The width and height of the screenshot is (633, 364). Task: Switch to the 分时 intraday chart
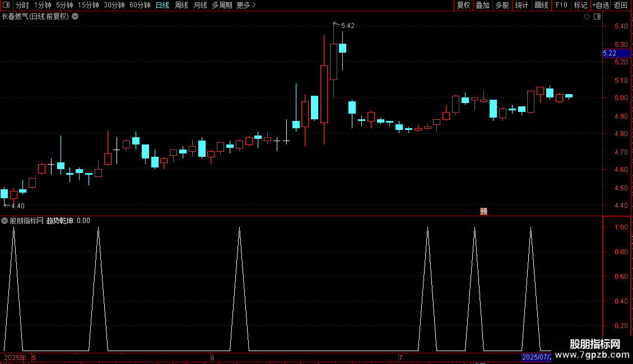22,5
